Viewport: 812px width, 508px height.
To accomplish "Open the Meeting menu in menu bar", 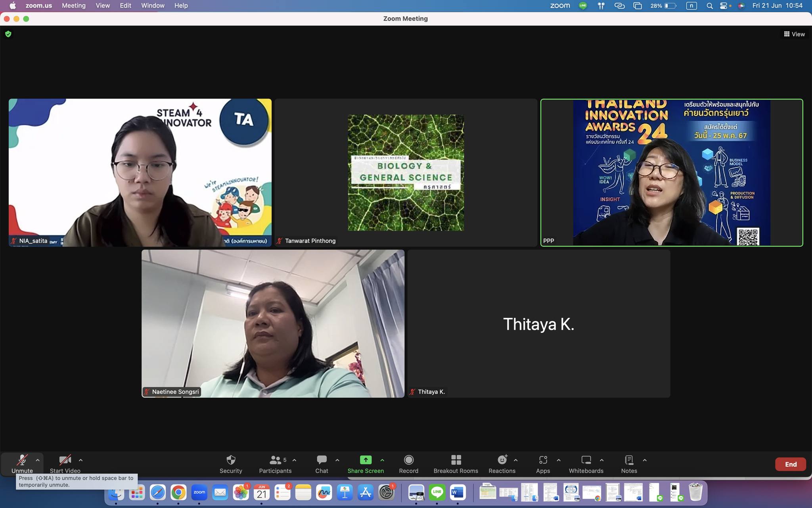I will pyautogui.click(x=73, y=6).
